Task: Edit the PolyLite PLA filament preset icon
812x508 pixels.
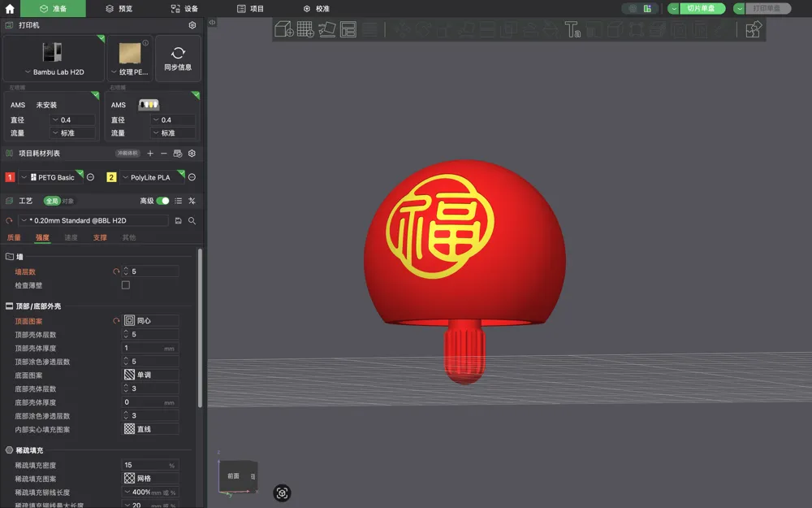Action: coord(192,177)
